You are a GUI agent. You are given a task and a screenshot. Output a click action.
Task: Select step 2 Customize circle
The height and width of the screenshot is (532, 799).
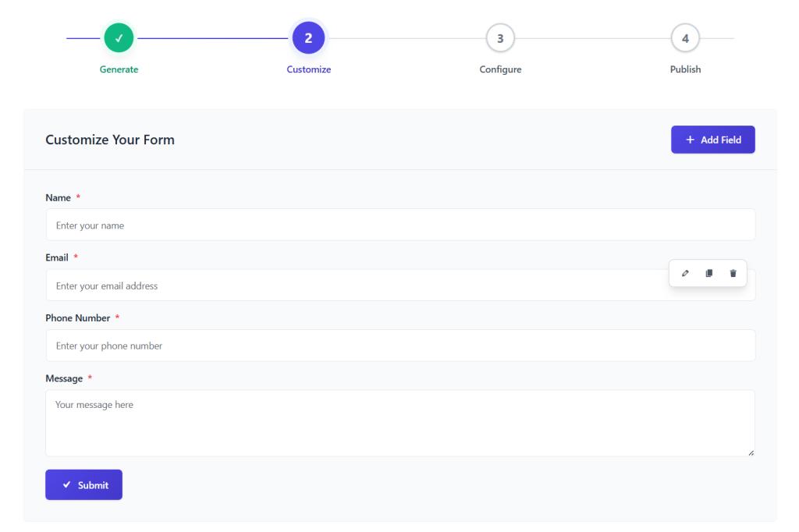[x=308, y=37]
